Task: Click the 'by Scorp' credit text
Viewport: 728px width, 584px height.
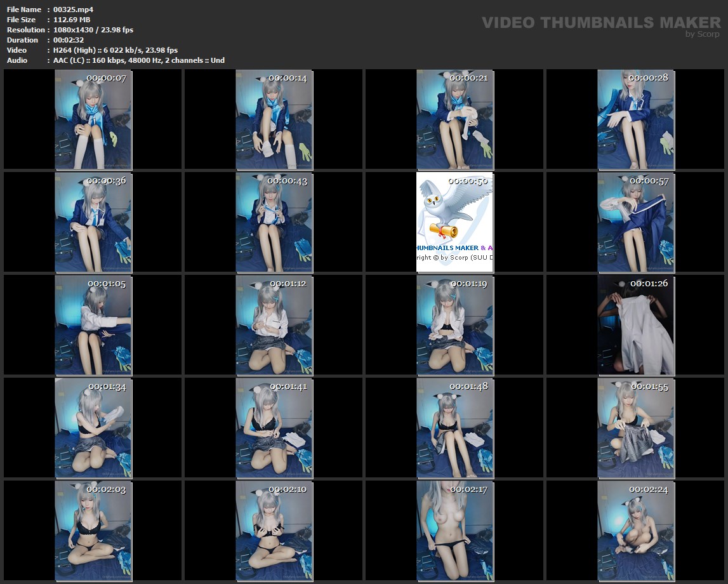Action: pyautogui.click(x=703, y=34)
